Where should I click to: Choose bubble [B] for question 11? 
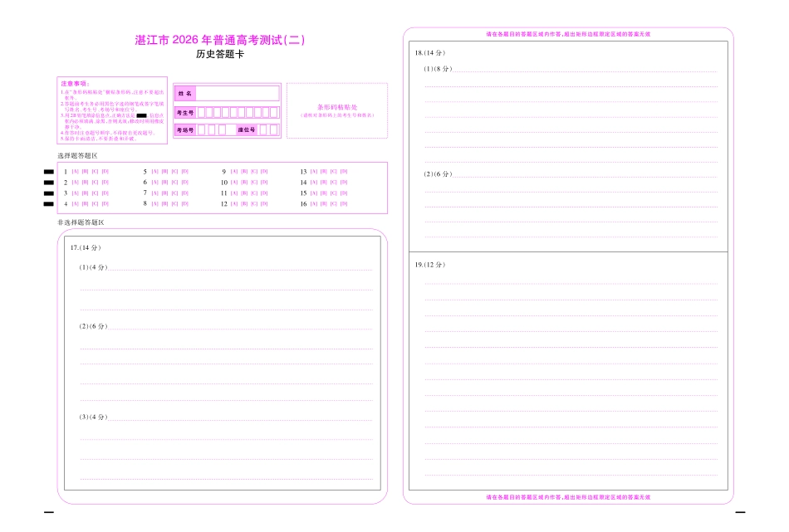(244, 193)
